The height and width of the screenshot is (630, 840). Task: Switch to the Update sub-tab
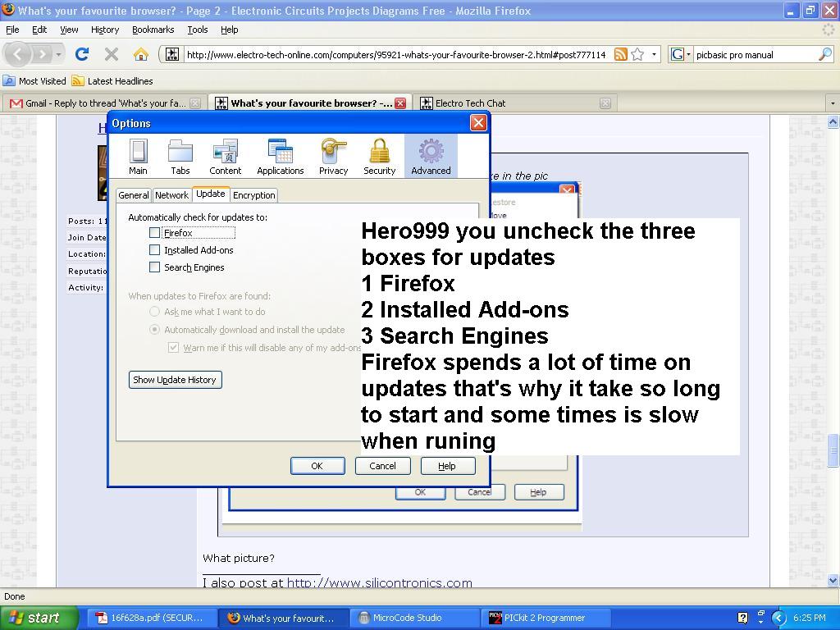(x=211, y=194)
